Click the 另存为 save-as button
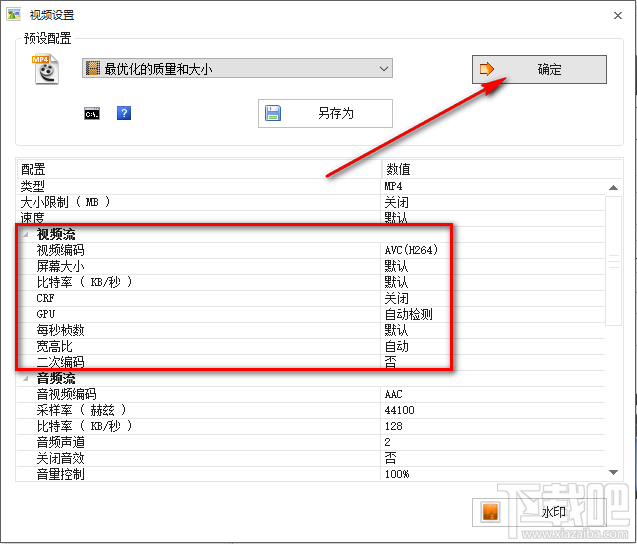The image size is (637, 544). click(x=325, y=113)
